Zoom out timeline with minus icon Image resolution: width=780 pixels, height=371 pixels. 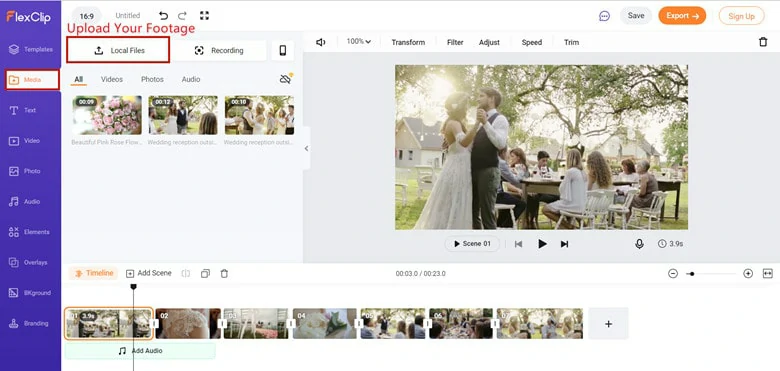[673, 274]
